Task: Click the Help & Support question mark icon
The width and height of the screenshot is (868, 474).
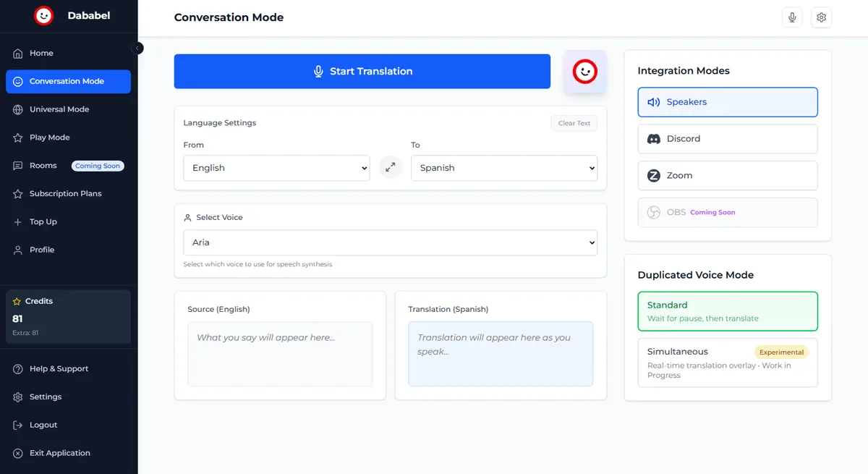Action: (18, 369)
